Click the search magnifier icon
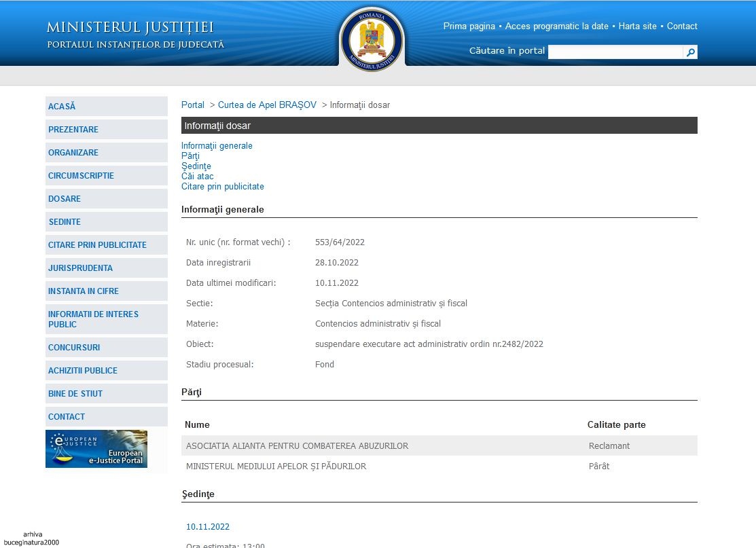The image size is (756, 548). (690, 52)
